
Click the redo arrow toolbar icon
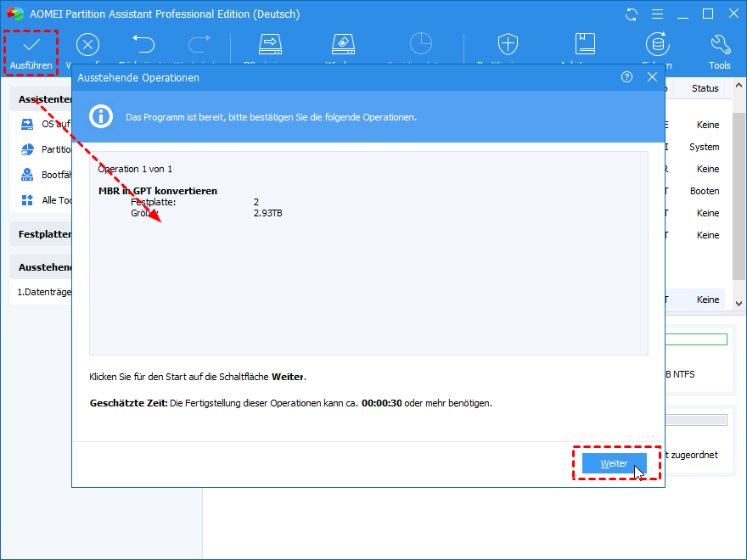[199, 44]
